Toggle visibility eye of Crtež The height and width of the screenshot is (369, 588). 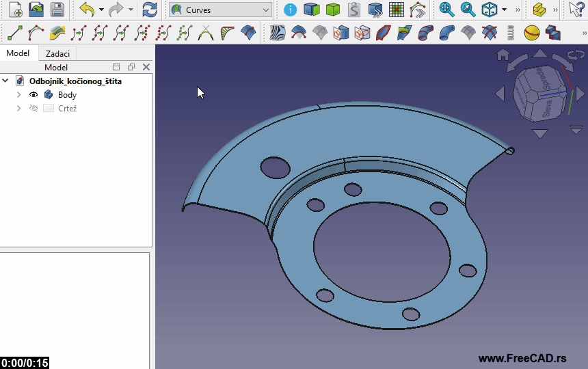(x=34, y=108)
